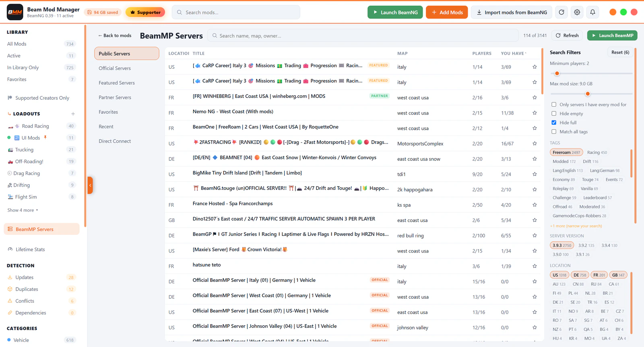Screen dimensions: 644x347
Task: Star the Dino12507's East coast server
Action: (535, 220)
